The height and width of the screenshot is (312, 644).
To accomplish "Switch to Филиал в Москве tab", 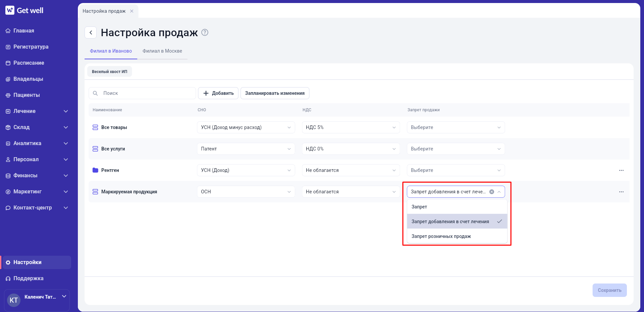I will pyautogui.click(x=162, y=51).
